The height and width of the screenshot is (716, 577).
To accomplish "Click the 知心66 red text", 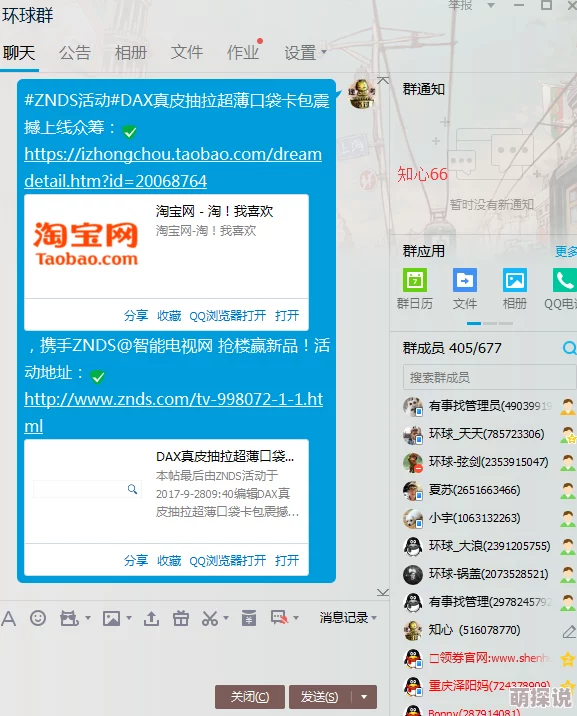I will (422, 174).
